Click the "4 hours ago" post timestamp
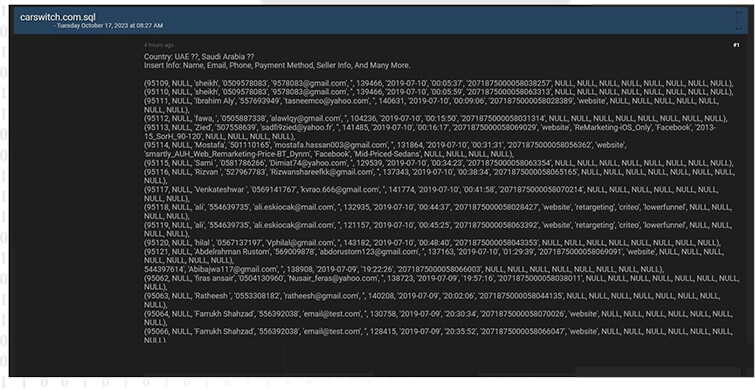The width and height of the screenshot is (755, 390). (x=159, y=45)
